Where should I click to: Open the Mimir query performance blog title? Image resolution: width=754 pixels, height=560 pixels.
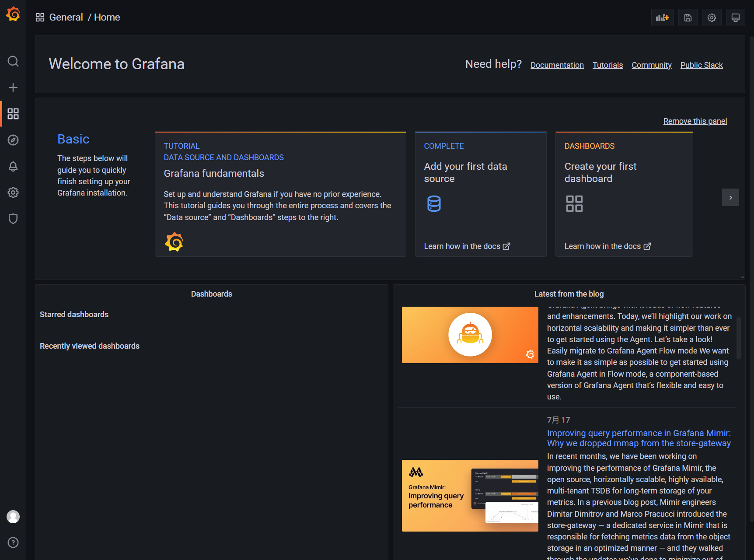pos(639,438)
